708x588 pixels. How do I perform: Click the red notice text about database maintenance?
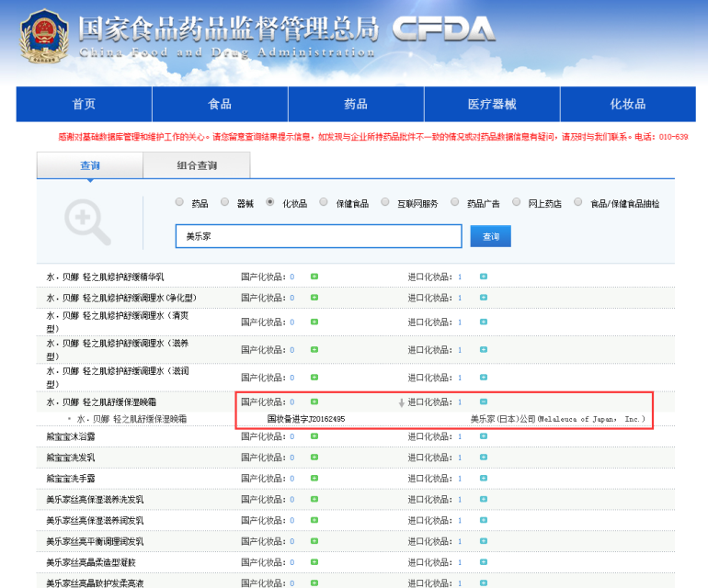[373, 137]
